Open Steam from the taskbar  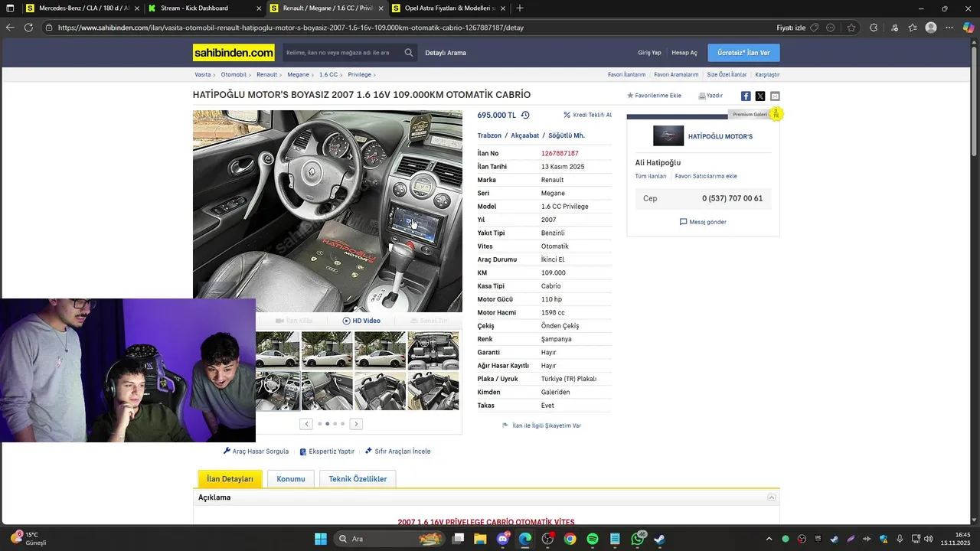point(660,539)
